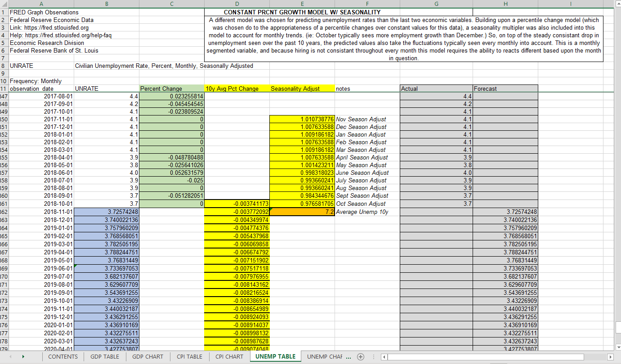Screen dimensions: 621x364
Task: Select the 'Actual' header cell
Action: (x=436, y=89)
